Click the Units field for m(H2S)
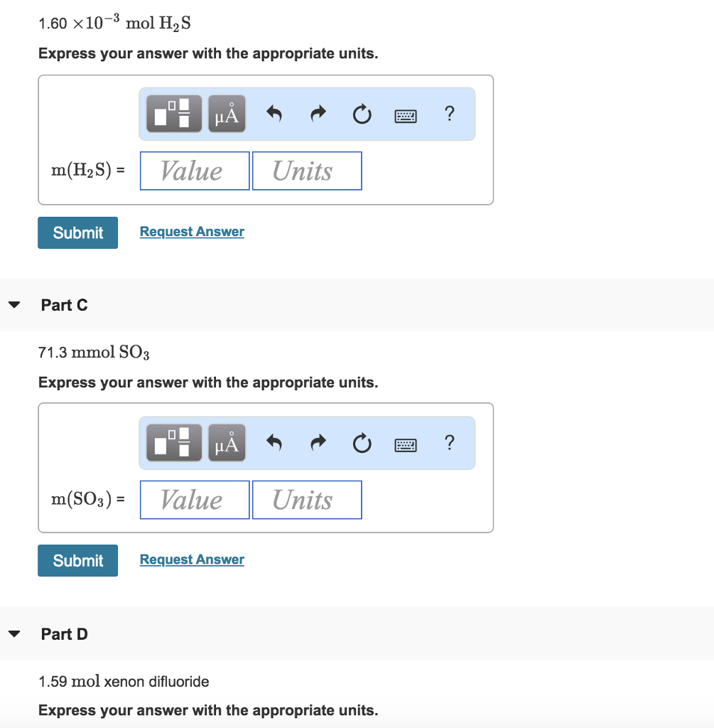The height and width of the screenshot is (728, 714). tap(307, 171)
